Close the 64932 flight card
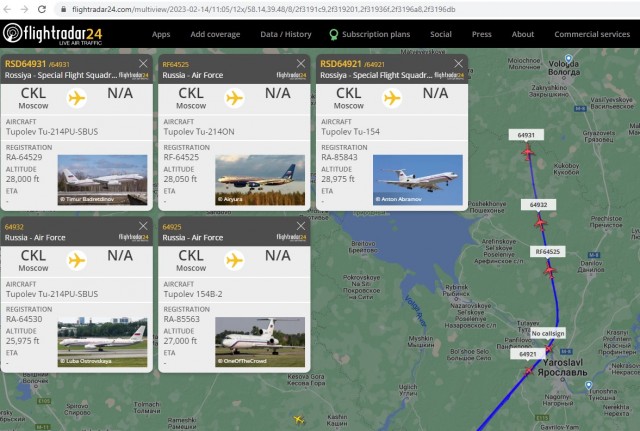The height and width of the screenshot is (431, 640). click(143, 226)
